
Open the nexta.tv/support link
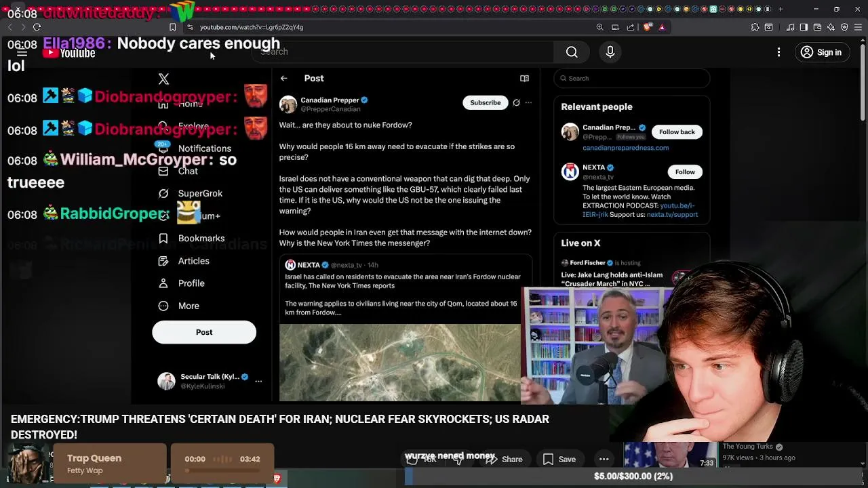click(x=672, y=214)
